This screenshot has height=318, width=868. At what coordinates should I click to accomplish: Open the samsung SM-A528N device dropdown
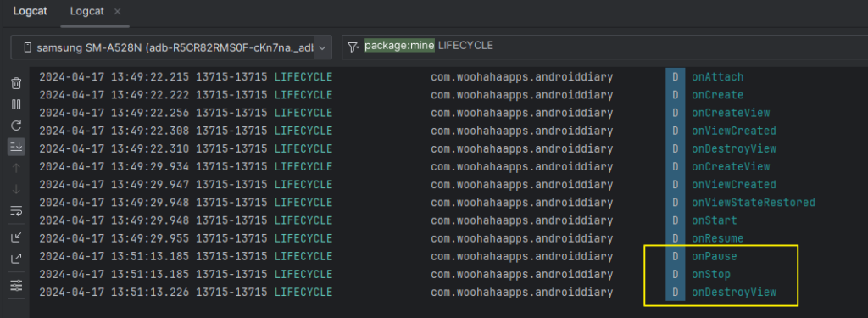pos(171,47)
